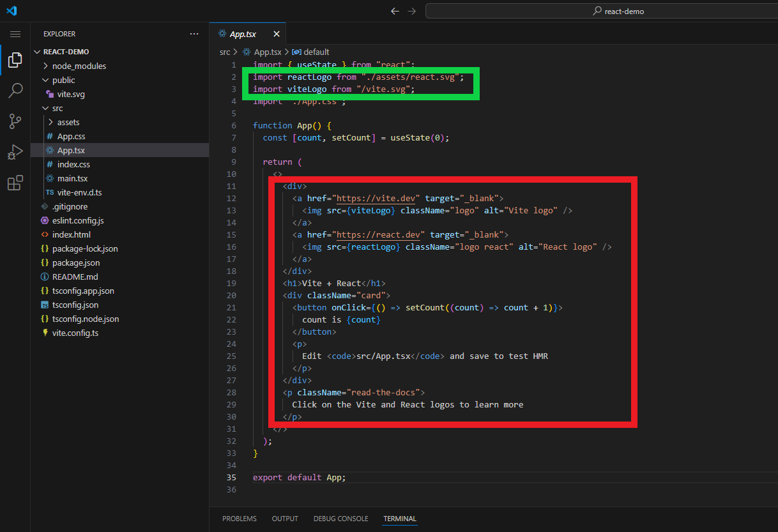Click the EXPLORER sidebar title

[x=59, y=34]
